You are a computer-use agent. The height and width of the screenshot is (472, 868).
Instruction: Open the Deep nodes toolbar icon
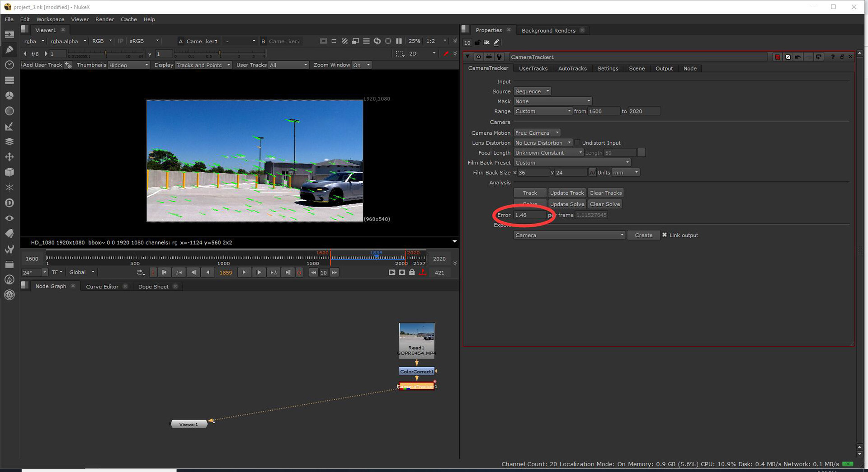9,203
